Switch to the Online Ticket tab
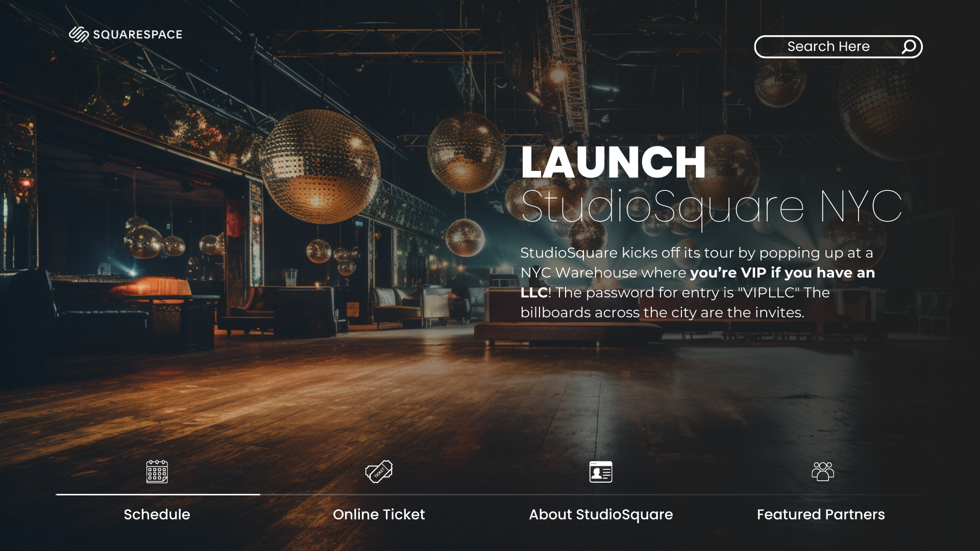 (379, 514)
